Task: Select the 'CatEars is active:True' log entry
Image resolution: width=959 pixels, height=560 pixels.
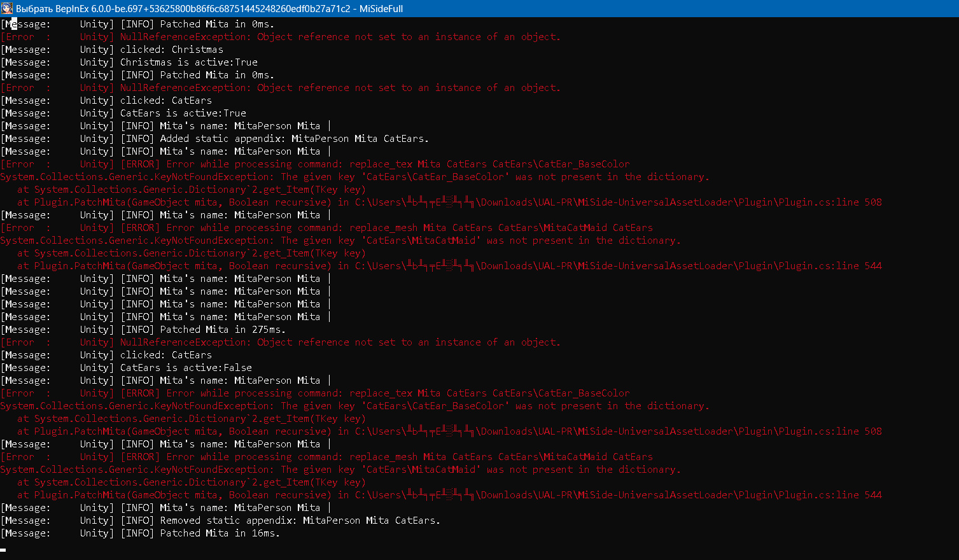Action: (x=183, y=113)
